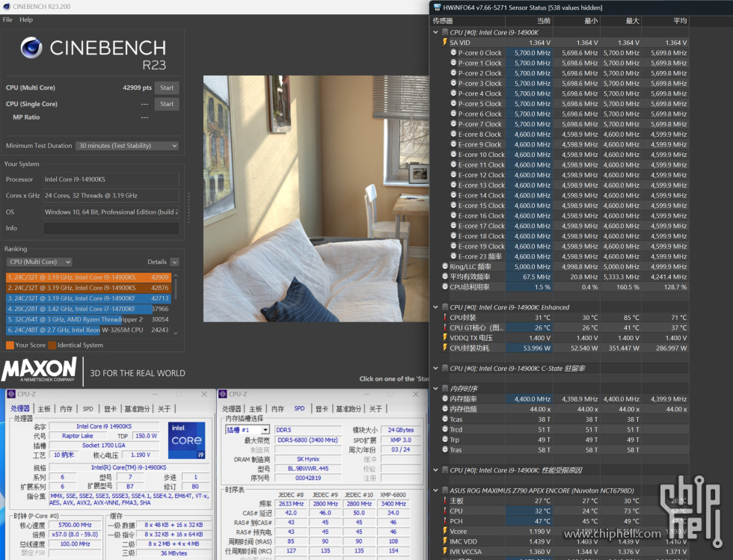Switch to 内存 tab in left CPU-Z
Image resolution: width=733 pixels, height=560 pixels.
tap(66, 408)
